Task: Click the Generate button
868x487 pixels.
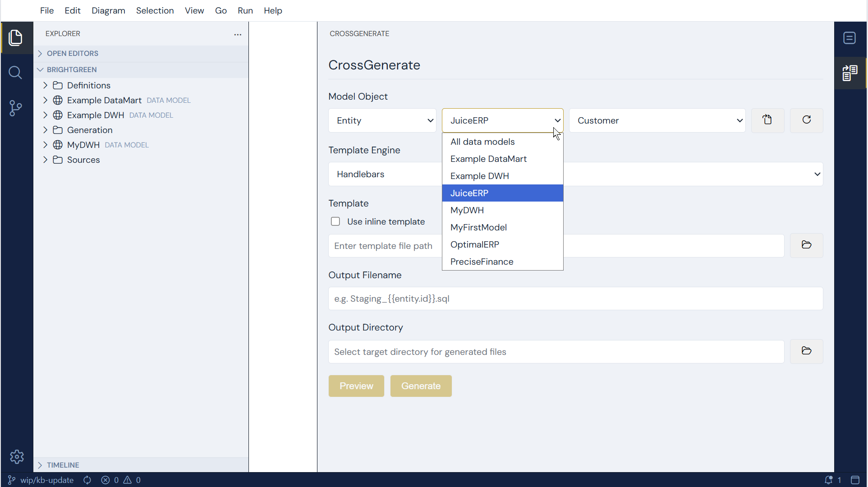Action: click(x=421, y=386)
